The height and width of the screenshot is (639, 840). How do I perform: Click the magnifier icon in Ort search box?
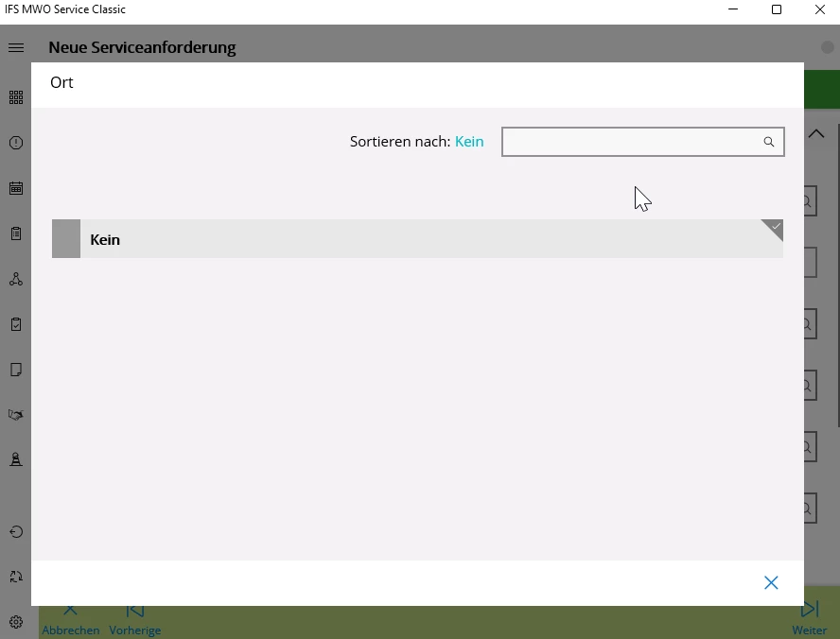coord(769,142)
